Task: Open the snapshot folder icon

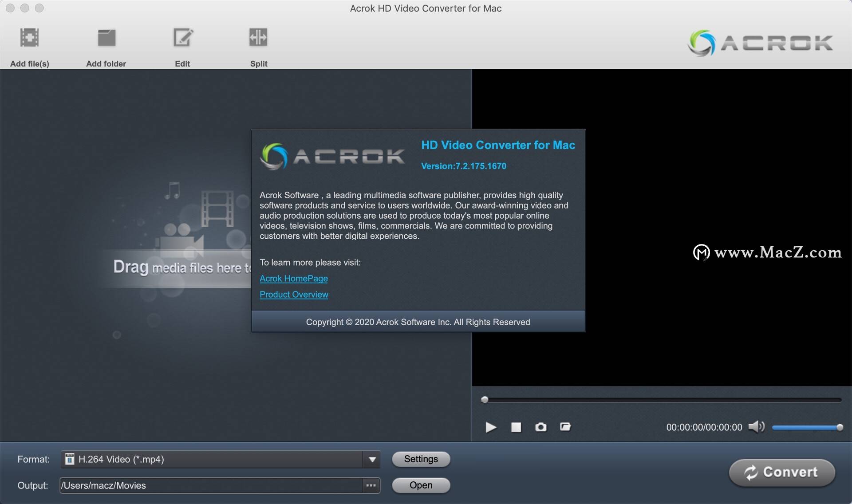Action: pos(565,427)
